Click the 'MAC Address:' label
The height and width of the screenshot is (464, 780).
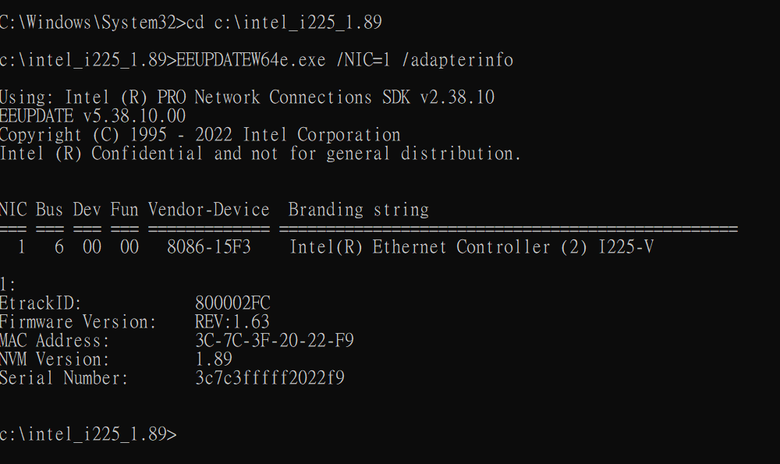click(x=54, y=341)
